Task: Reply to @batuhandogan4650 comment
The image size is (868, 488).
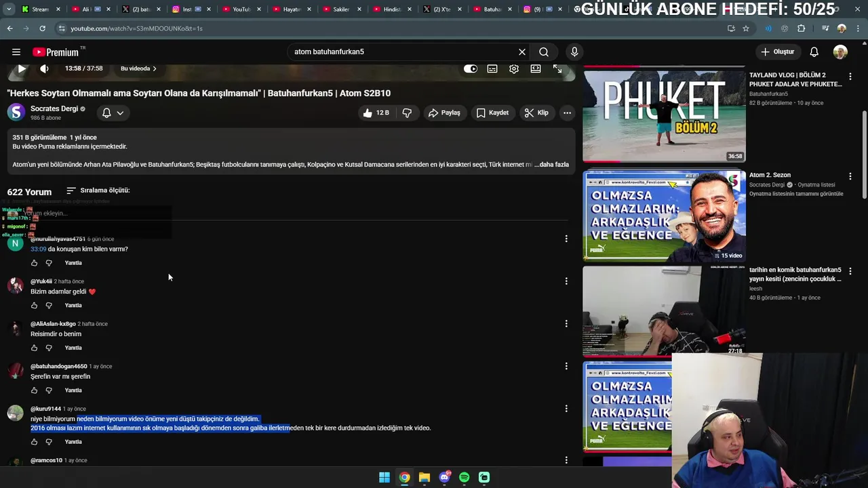Action: click(73, 391)
